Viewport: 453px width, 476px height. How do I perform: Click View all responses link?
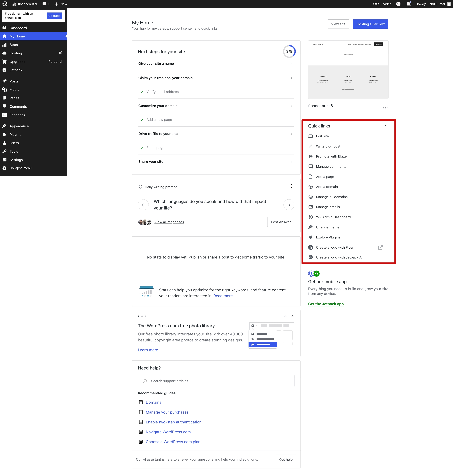(x=169, y=222)
